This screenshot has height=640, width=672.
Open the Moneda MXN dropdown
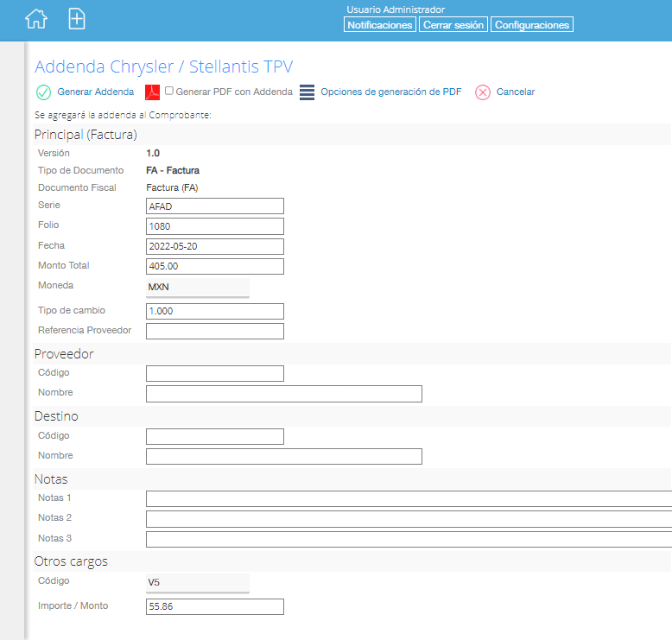pyautogui.click(x=198, y=288)
